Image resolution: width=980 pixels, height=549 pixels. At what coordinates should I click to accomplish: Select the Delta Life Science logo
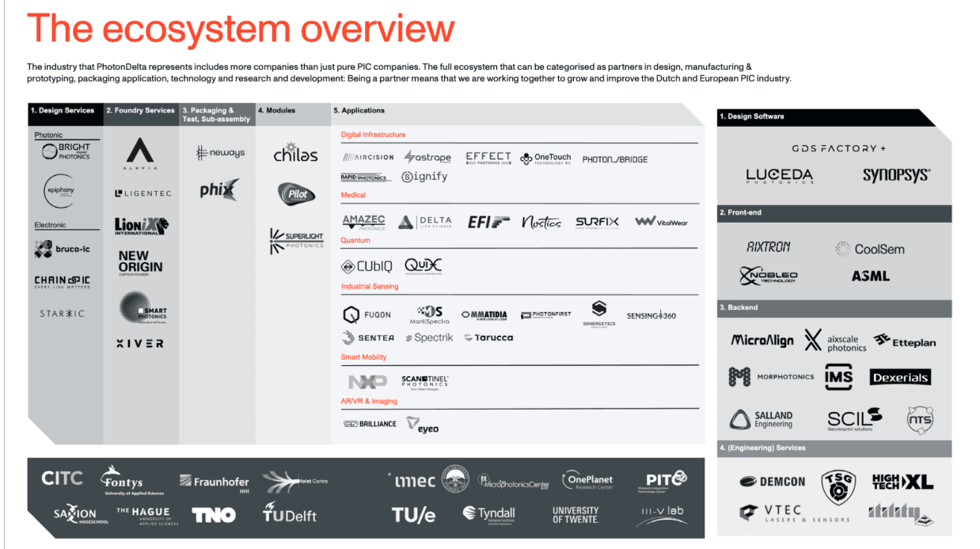425,223
